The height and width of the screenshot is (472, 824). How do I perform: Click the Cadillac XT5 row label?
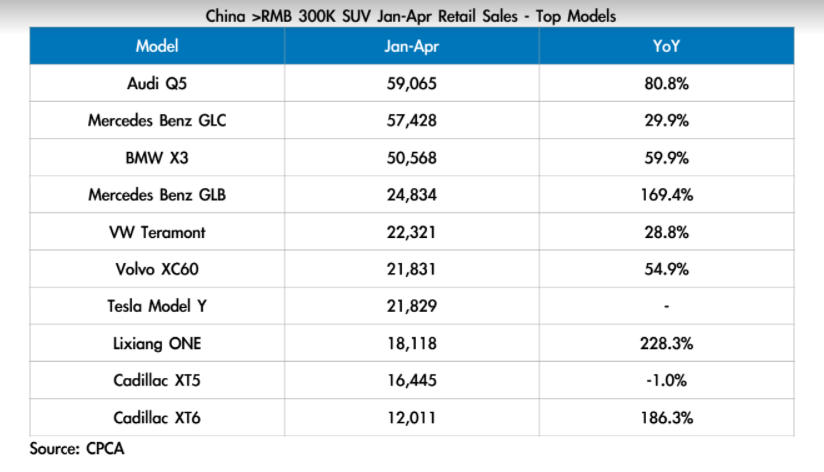click(156, 380)
